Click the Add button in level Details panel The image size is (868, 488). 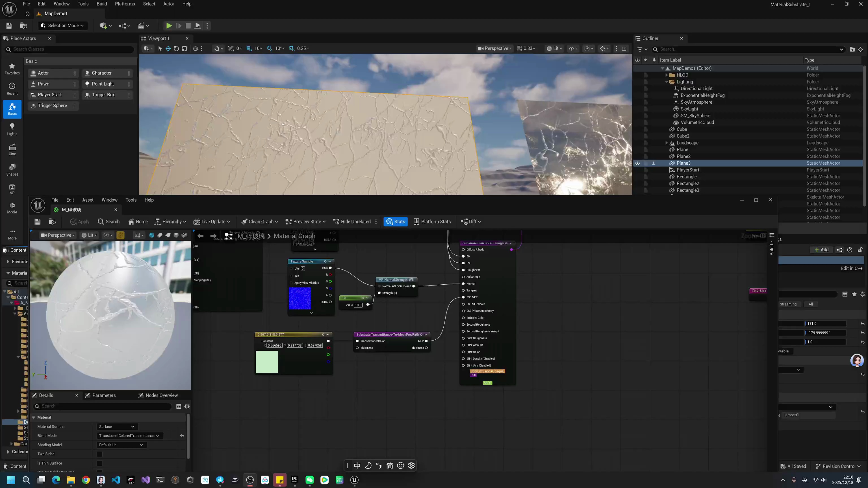pyautogui.click(x=821, y=250)
